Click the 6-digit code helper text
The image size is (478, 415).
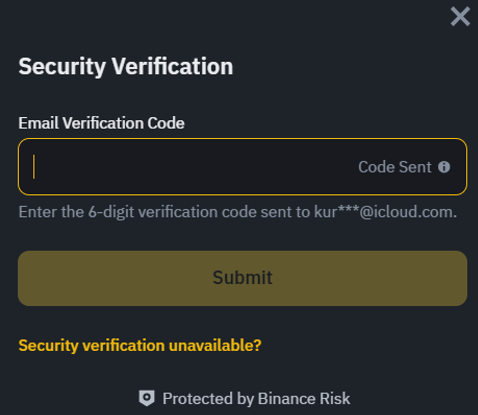coord(238,212)
